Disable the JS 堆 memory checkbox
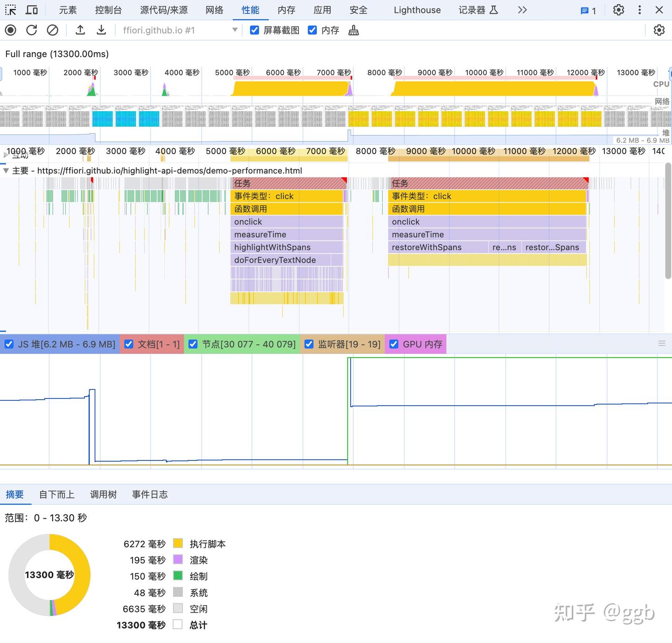Viewport: 672px width, 643px height. 9,344
